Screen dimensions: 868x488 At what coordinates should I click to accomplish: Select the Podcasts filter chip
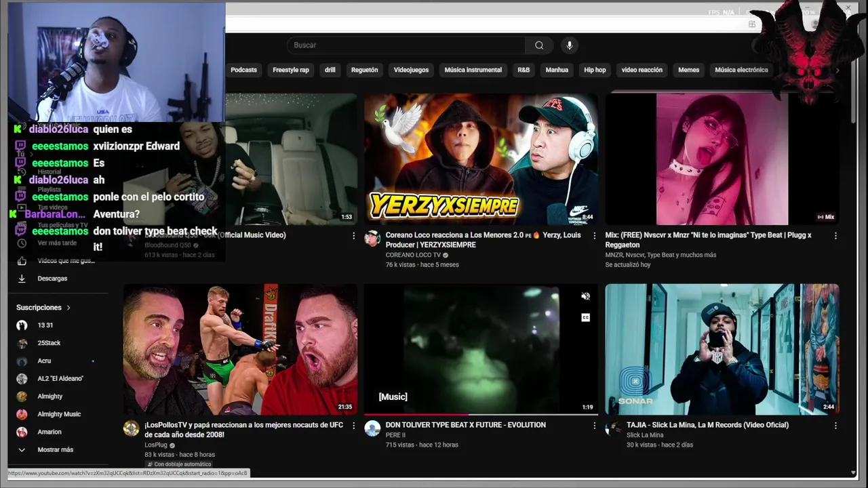coord(243,70)
